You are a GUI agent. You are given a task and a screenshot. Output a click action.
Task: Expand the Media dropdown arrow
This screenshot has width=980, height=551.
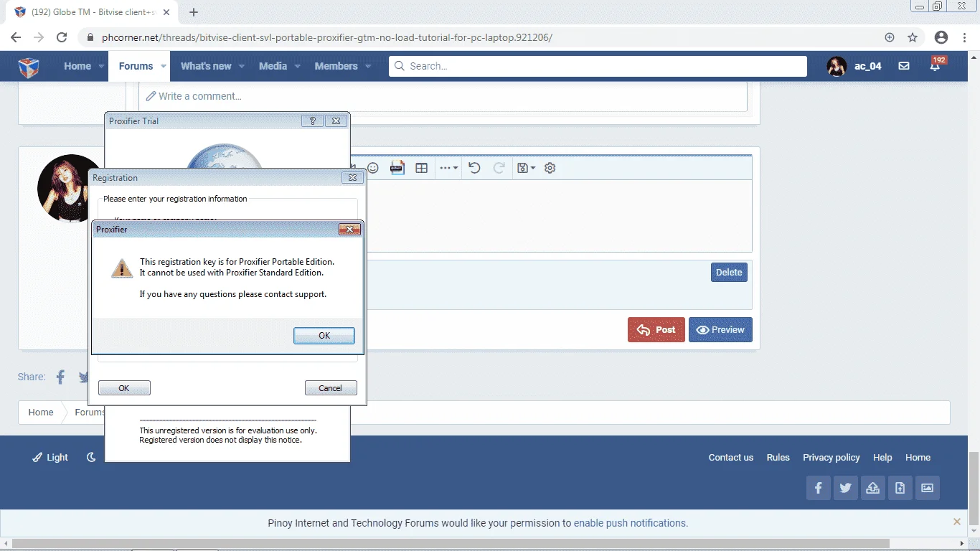[x=298, y=66]
